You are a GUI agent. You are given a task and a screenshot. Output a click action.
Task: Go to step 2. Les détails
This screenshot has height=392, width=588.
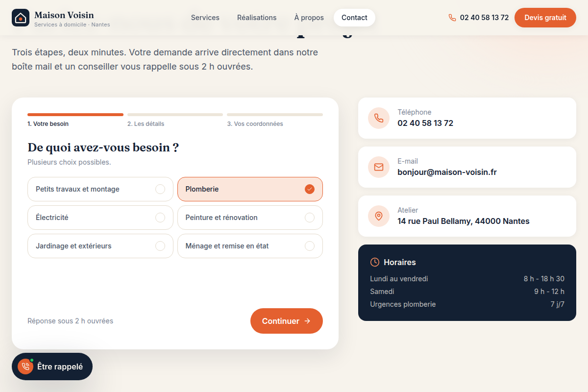[146, 124]
